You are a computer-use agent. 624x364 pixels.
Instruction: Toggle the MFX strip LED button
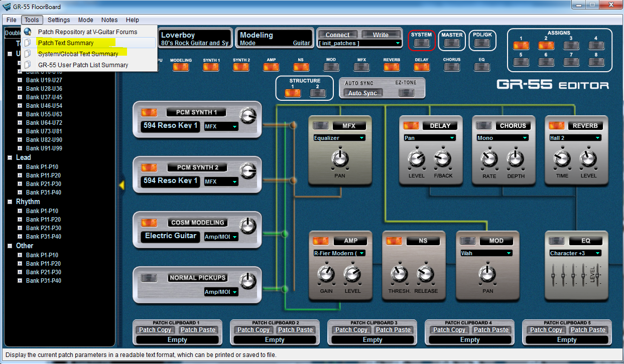(x=361, y=67)
